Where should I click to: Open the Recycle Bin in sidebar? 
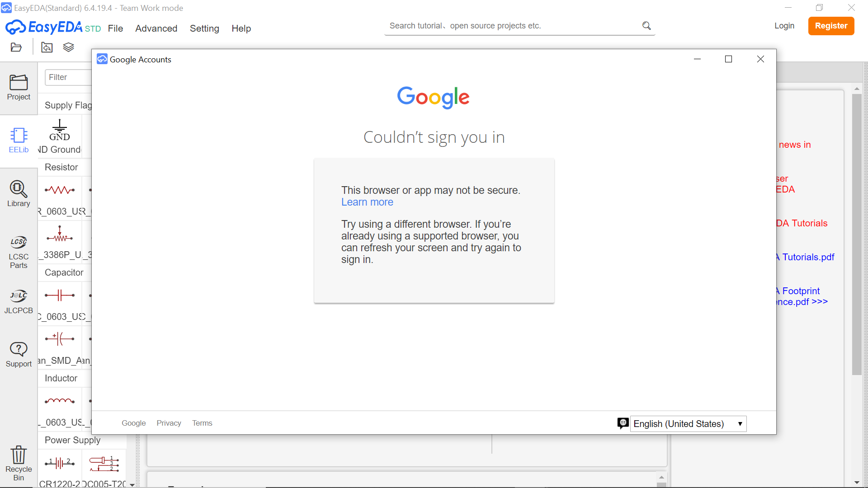pyautogui.click(x=19, y=464)
